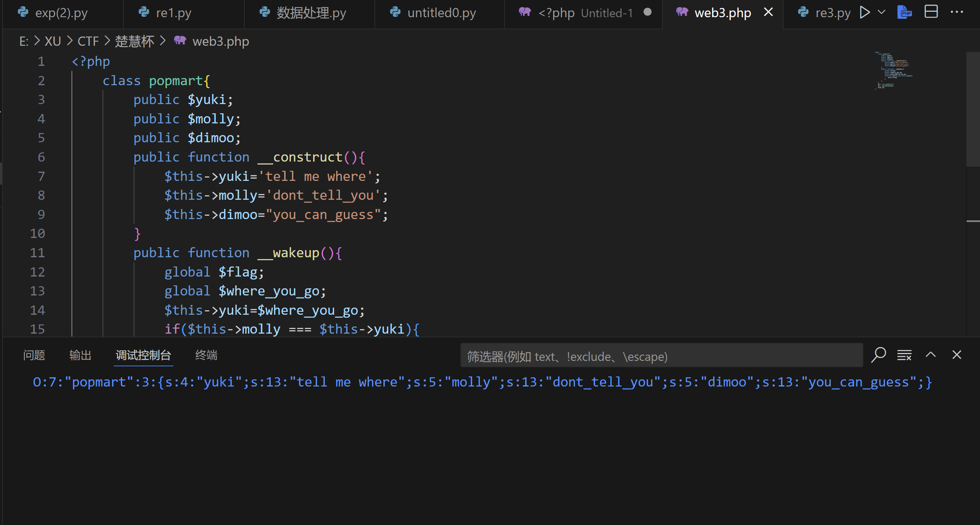Open the 终端 panel tab

206,355
